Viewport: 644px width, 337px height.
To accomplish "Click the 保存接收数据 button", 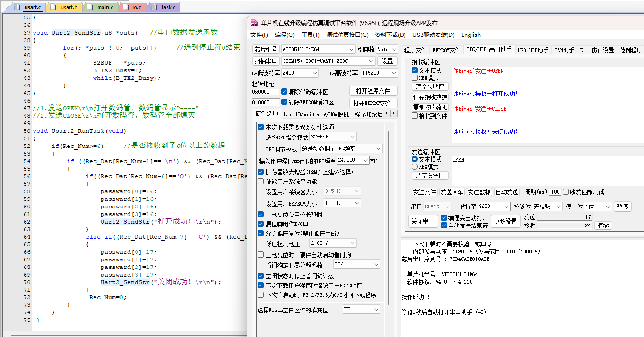I will pyautogui.click(x=430, y=97).
